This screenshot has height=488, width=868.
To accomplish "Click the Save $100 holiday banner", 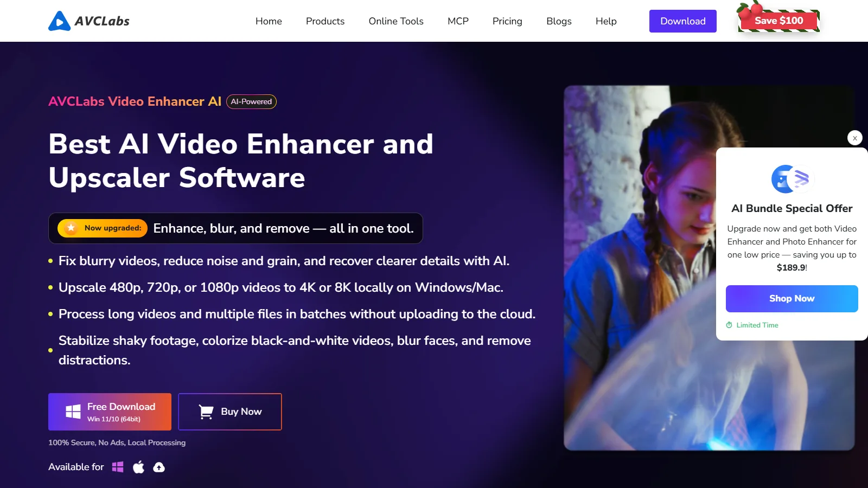I will (778, 20).
